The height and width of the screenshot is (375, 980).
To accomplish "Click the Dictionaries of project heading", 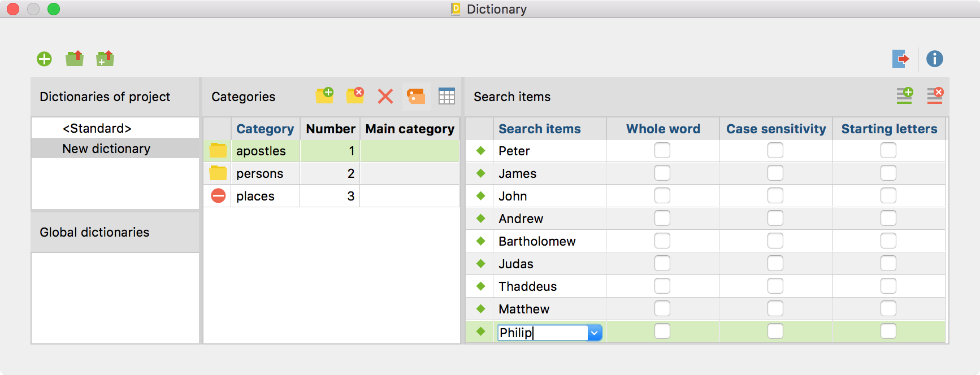I will coord(105,97).
